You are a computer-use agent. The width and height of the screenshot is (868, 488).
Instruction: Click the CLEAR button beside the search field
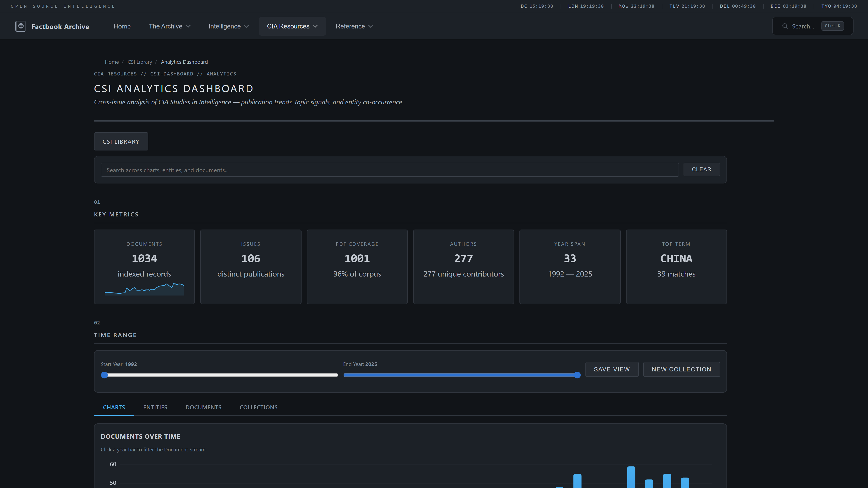point(702,169)
